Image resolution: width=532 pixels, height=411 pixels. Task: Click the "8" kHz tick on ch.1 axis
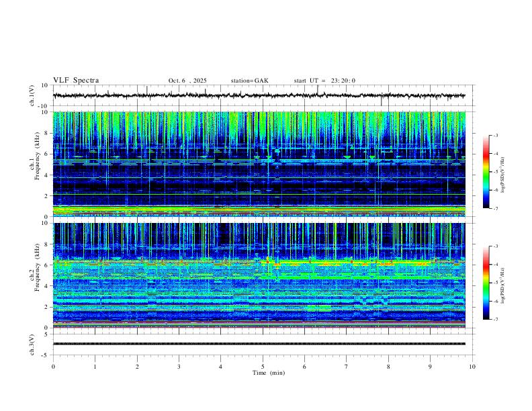(47, 133)
